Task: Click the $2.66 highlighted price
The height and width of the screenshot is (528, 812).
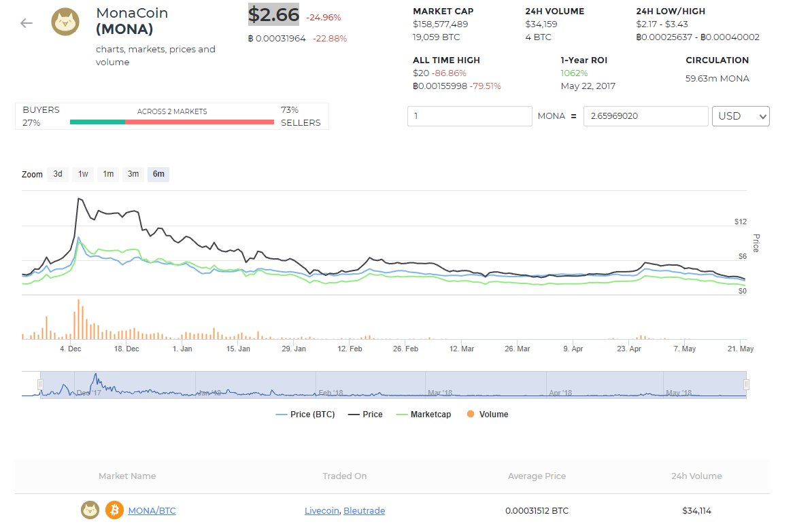Action: click(274, 14)
